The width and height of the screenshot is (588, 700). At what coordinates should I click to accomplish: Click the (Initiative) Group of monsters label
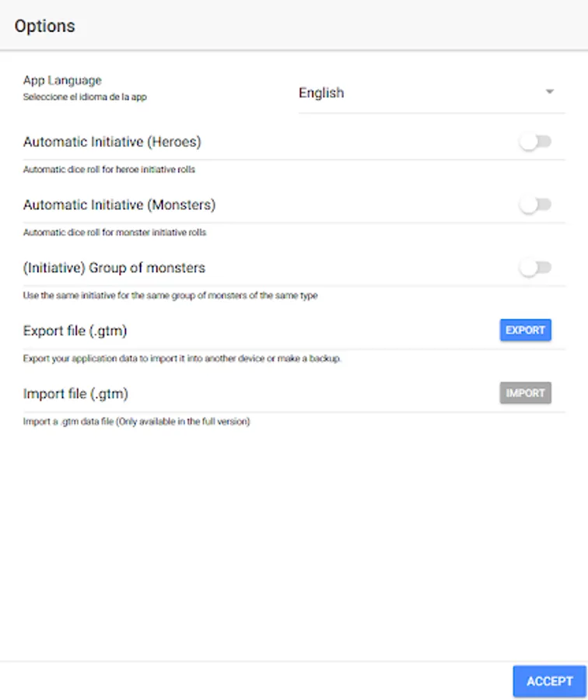[x=114, y=268]
